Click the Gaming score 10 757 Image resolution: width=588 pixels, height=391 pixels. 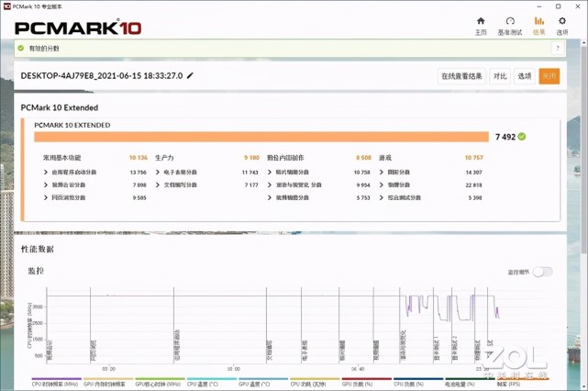click(x=474, y=158)
